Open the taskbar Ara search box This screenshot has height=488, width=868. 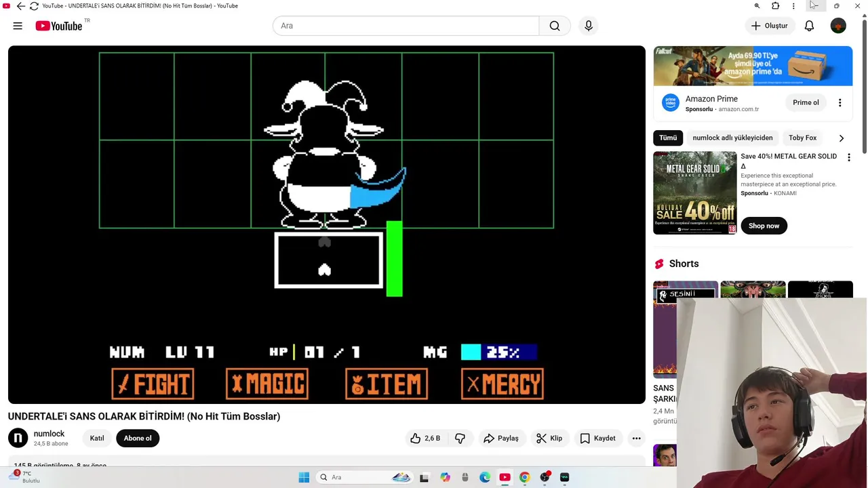[x=365, y=477]
